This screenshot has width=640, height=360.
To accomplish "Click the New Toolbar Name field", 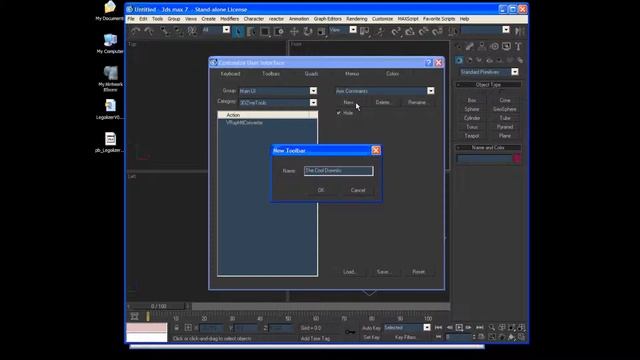I will tap(338, 171).
